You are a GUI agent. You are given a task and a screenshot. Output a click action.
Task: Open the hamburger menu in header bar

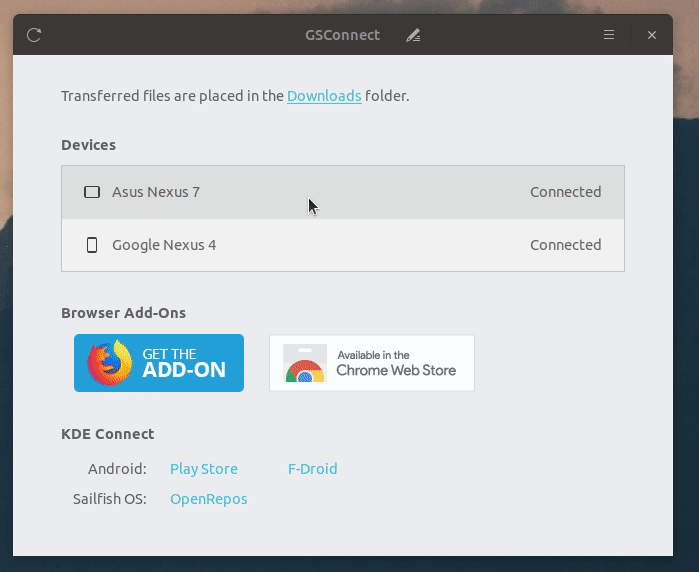point(609,35)
